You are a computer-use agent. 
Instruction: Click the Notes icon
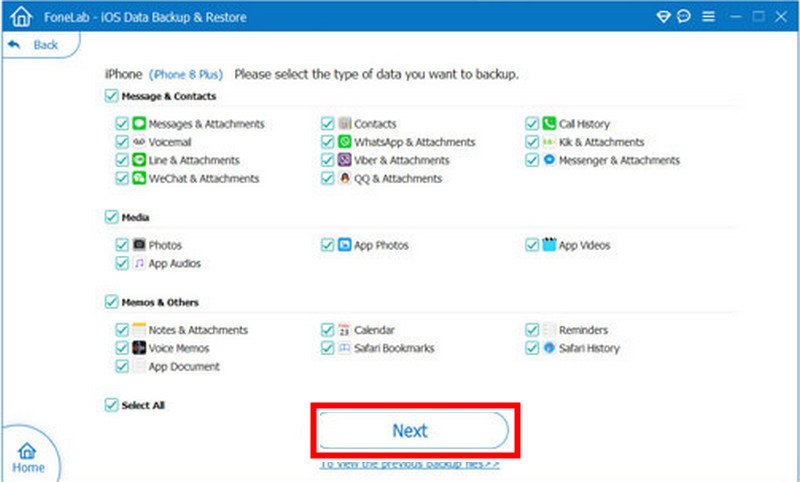[139, 329]
